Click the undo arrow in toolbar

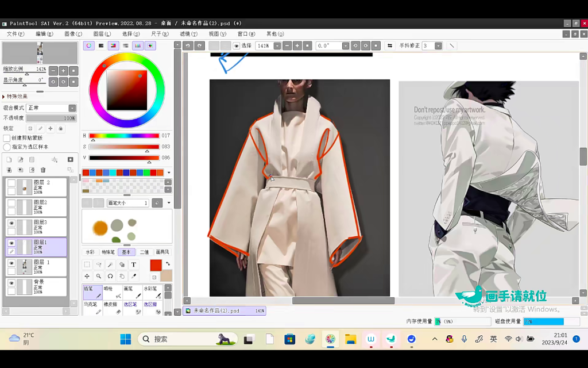[x=188, y=45]
